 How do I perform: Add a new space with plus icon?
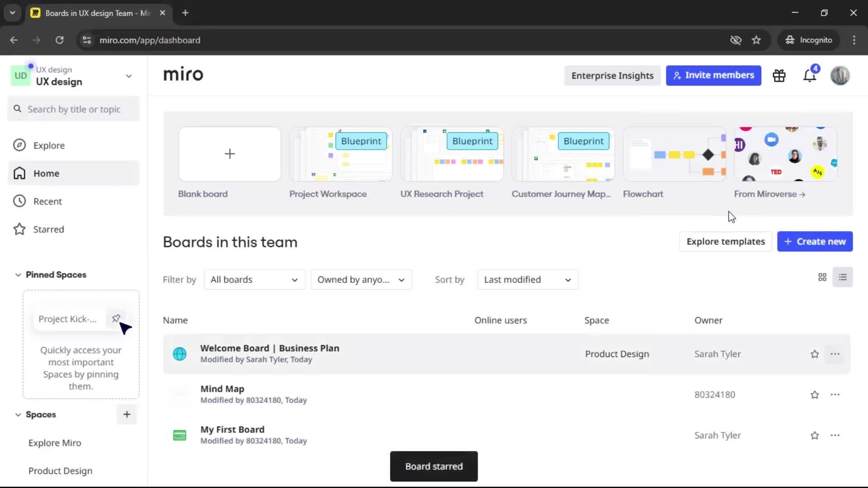click(127, 414)
